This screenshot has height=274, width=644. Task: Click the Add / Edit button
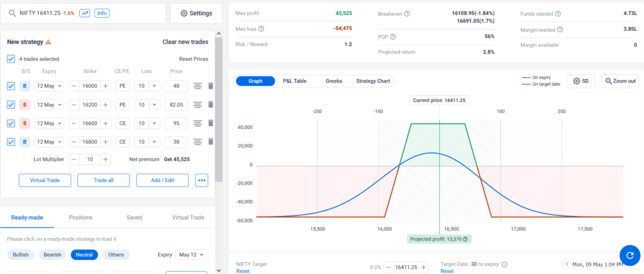pos(162,180)
